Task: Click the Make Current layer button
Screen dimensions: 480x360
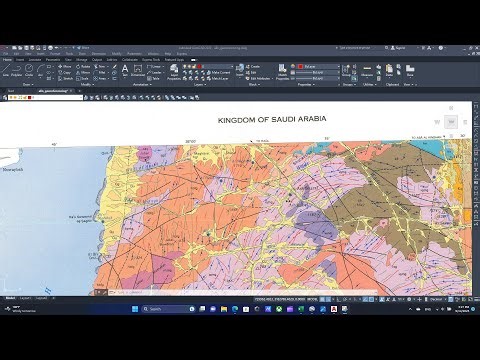Action: pos(218,72)
